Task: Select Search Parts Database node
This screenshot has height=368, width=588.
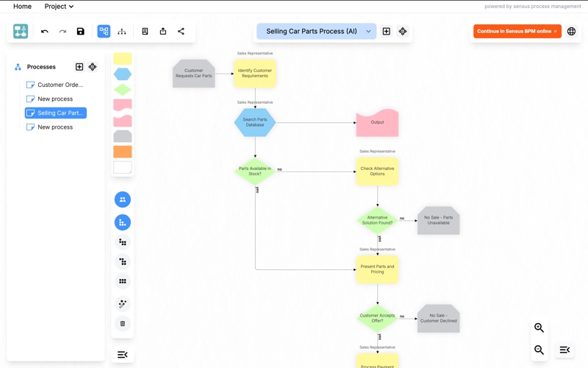Action: [x=255, y=122]
